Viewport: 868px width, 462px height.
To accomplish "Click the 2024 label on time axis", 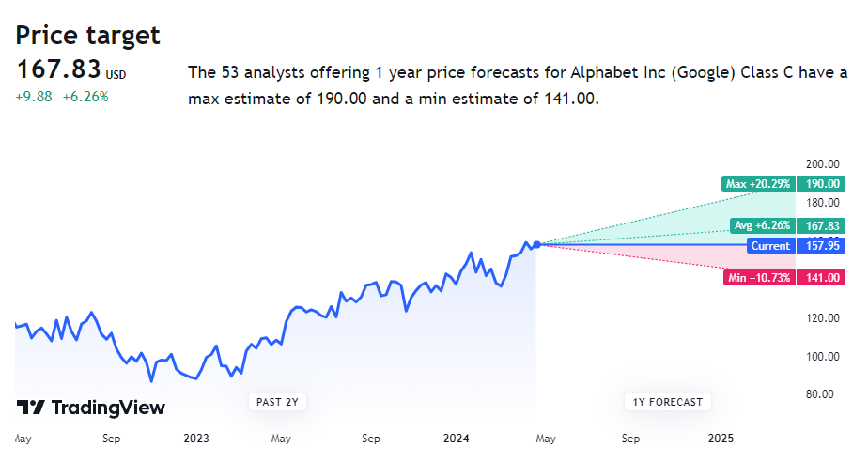I will [455, 438].
